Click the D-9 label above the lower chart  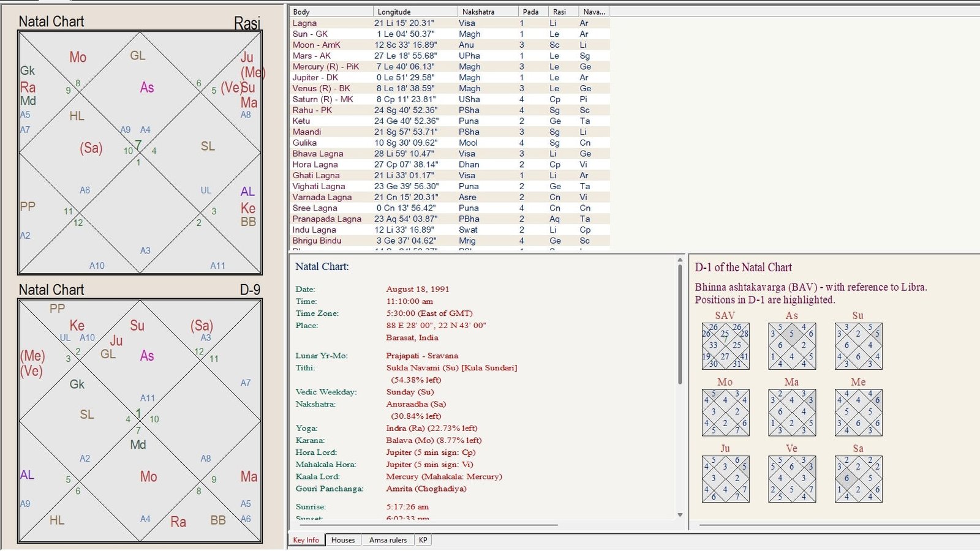250,290
